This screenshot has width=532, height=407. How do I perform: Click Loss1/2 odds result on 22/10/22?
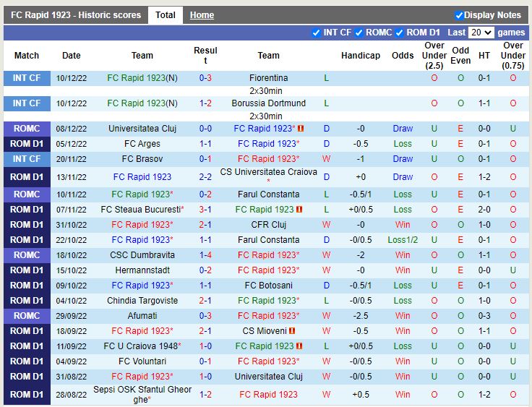point(403,240)
